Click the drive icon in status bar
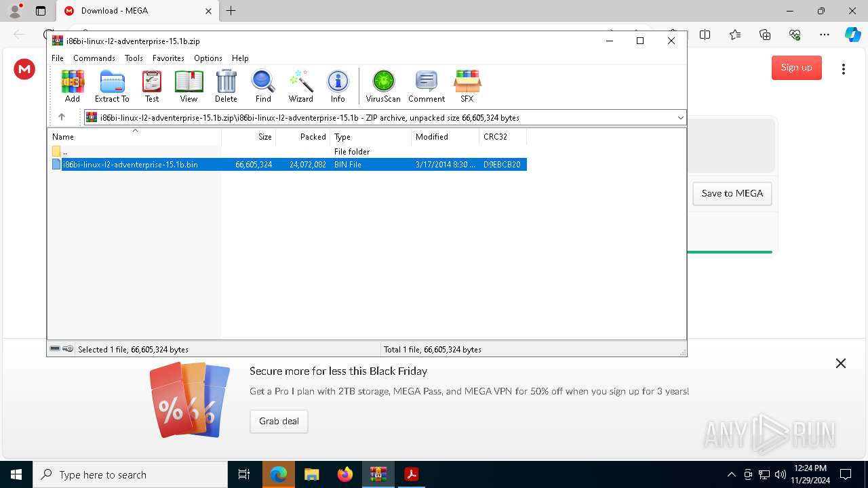 click(55, 349)
